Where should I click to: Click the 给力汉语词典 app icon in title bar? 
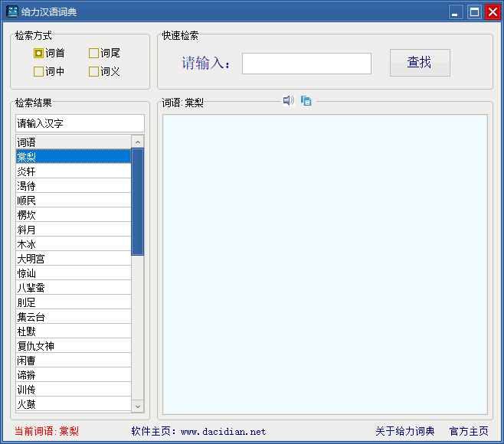[12, 11]
